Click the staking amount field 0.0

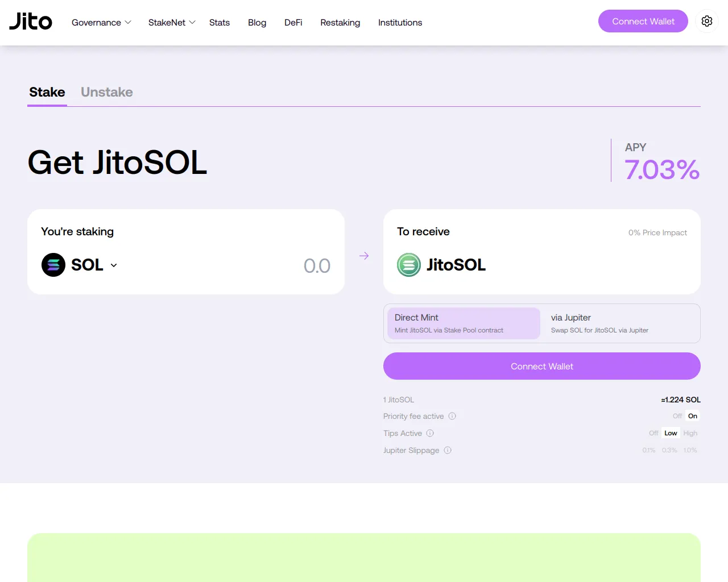click(x=317, y=265)
